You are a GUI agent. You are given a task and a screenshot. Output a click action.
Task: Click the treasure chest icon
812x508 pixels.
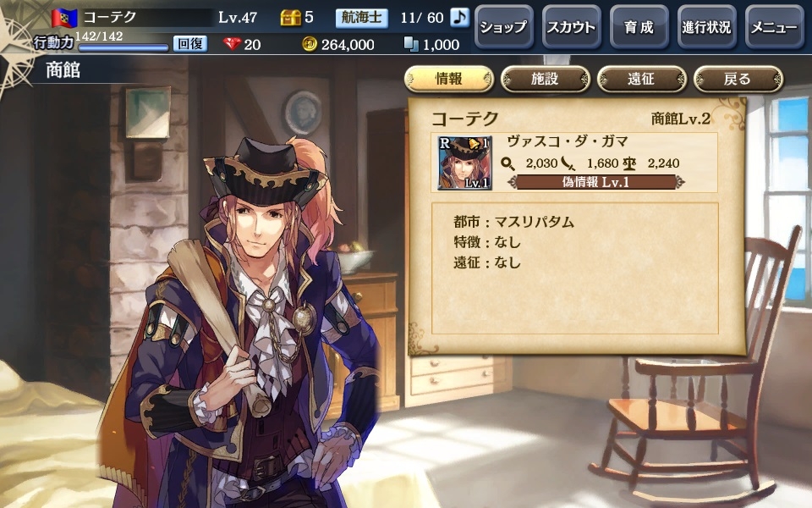(x=290, y=18)
